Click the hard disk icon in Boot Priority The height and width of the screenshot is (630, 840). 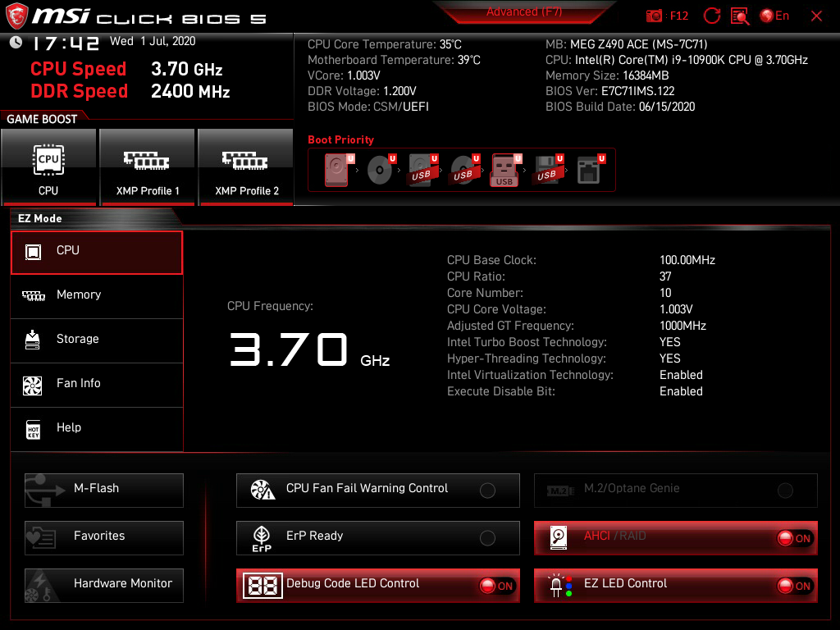click(x=336, y=168)
